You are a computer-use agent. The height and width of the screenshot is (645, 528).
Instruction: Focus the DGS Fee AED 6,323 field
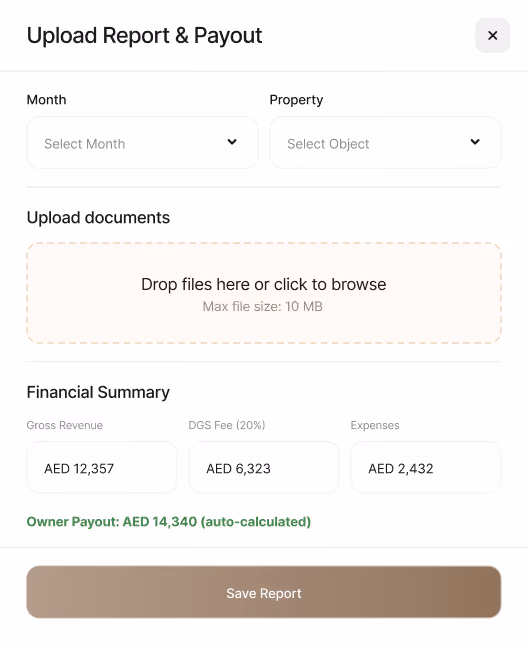tap(264, 467)
